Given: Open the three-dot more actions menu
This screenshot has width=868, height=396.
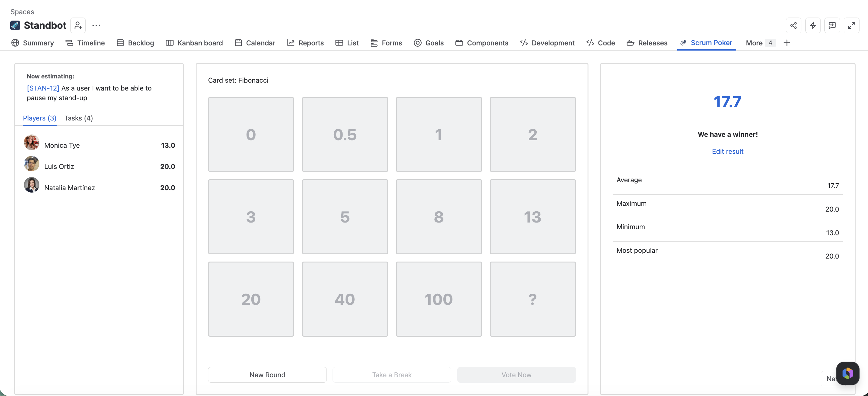Looking at the screenshot, I should pyautogui.click(x=96, y=25).
